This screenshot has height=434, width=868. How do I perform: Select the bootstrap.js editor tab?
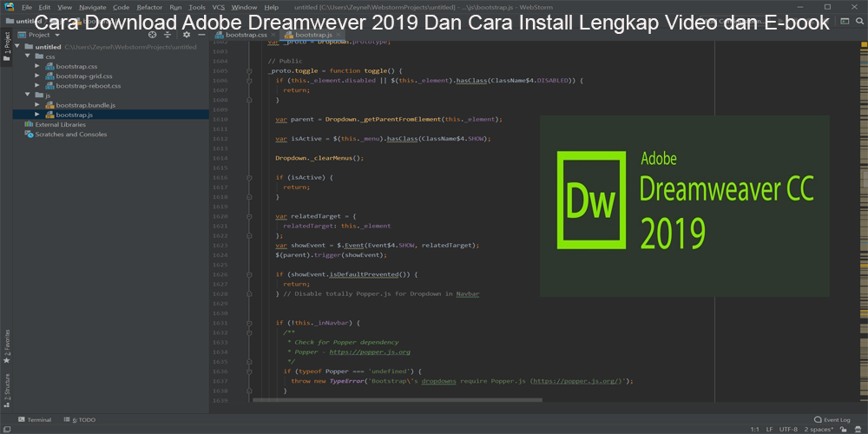point(311,35)
